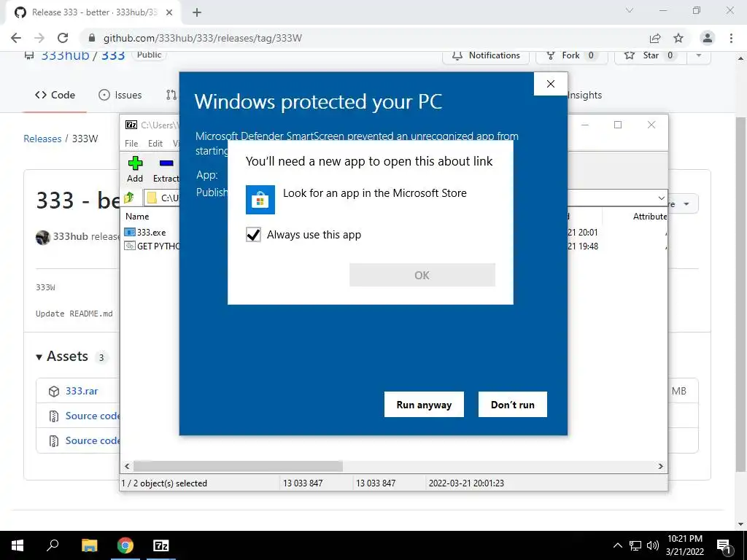Open the Chrome tab search chevron

pyautogui.click(x=630, y=10)
